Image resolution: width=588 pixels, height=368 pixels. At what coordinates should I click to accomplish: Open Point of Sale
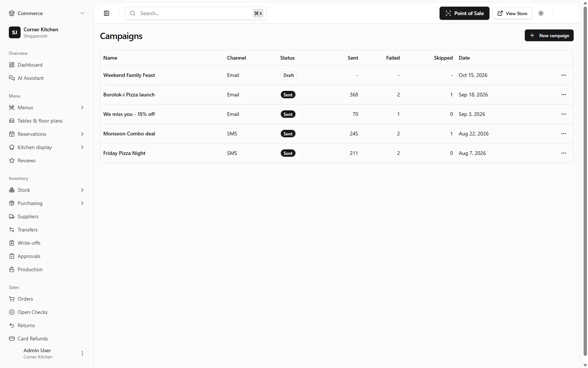click(464, 13)
